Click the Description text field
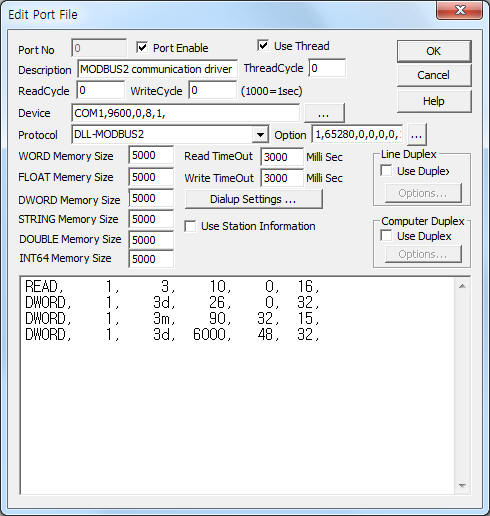 tap(157, 69)
